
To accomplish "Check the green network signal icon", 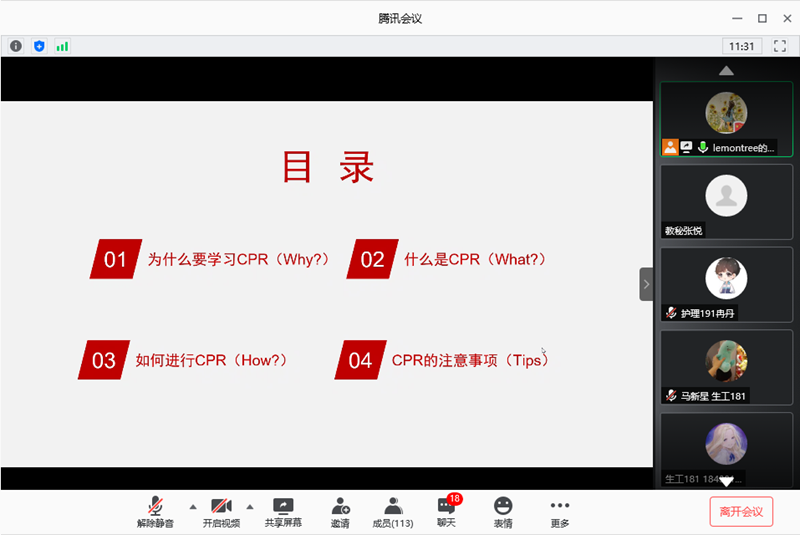I will coord(62,46).
